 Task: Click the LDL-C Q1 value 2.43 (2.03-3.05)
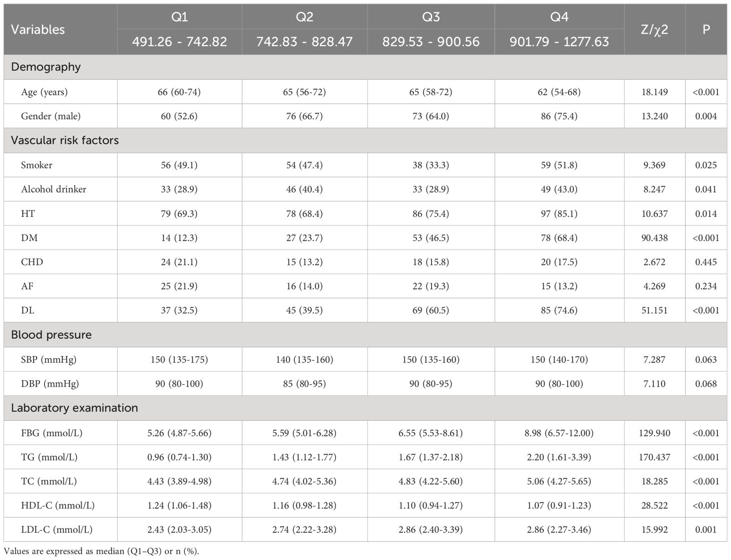(x=179, y=530)
